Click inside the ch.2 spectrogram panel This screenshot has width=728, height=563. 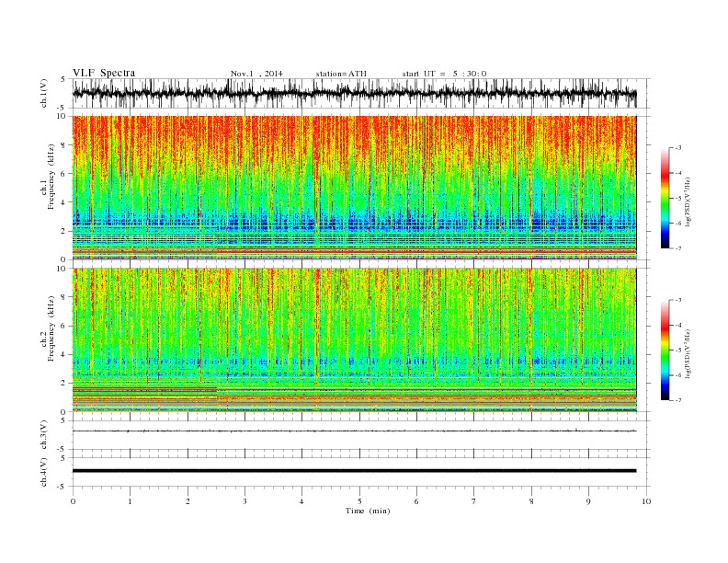354,340
